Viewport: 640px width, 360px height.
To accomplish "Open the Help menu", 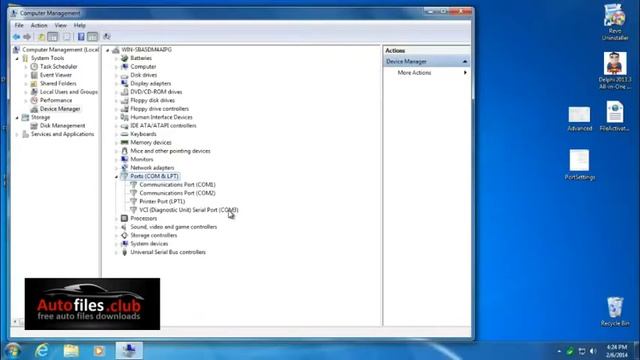I will point(80,25).
